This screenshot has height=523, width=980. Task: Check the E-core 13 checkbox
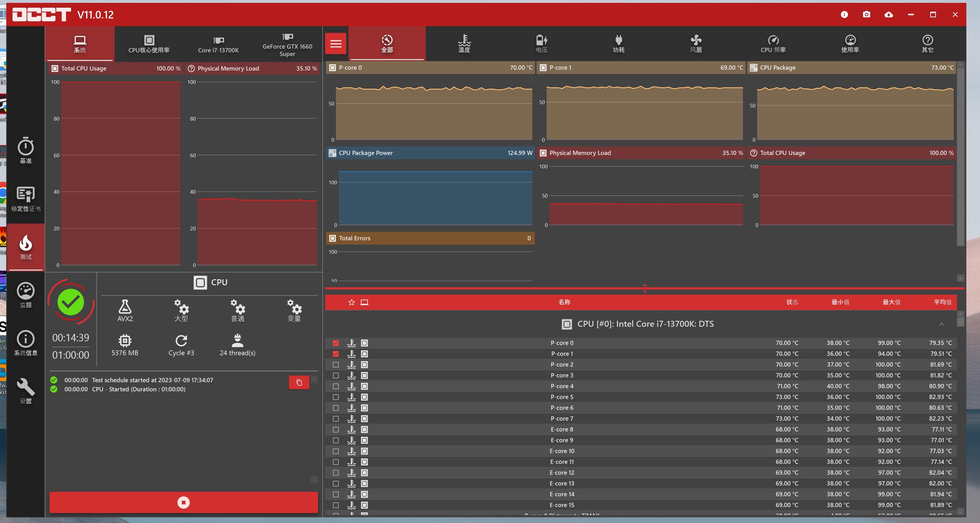click(336, 483)
